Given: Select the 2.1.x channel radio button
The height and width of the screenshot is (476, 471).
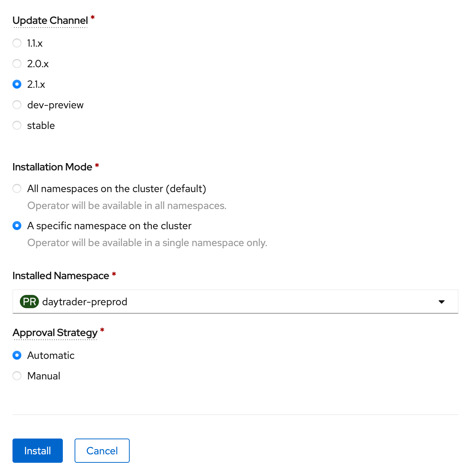Looking at the screenshot, I should (17, 84).
